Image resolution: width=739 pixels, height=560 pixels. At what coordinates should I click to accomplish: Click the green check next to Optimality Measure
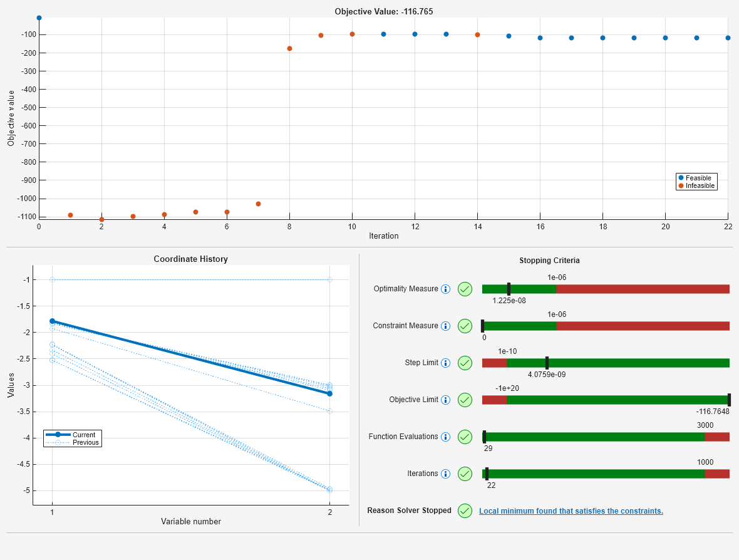click(465, 289)
